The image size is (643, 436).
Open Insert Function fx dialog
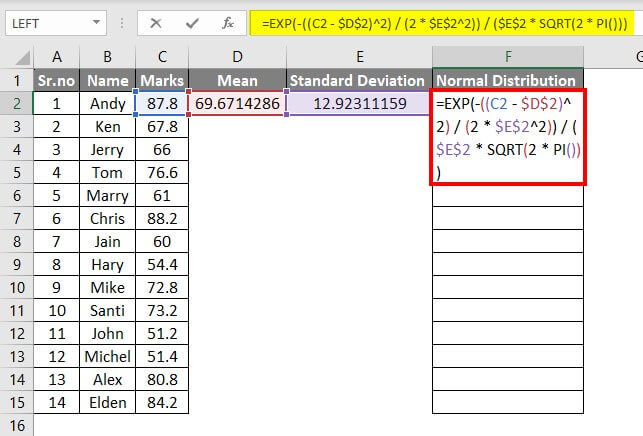click(x=228, y=23)
